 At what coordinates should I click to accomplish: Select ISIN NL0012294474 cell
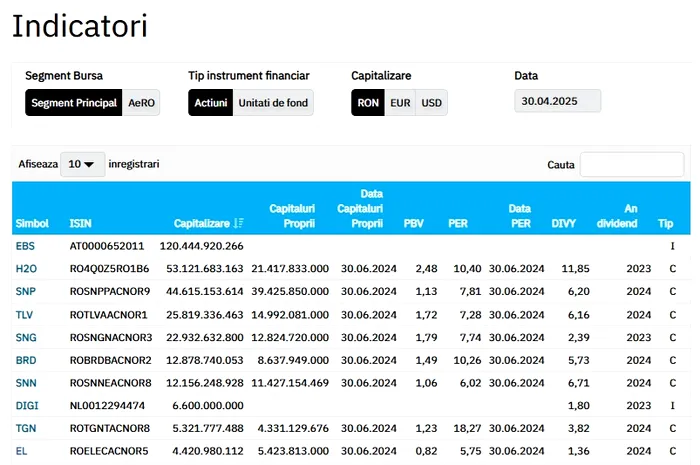click(x=107, y=406)
